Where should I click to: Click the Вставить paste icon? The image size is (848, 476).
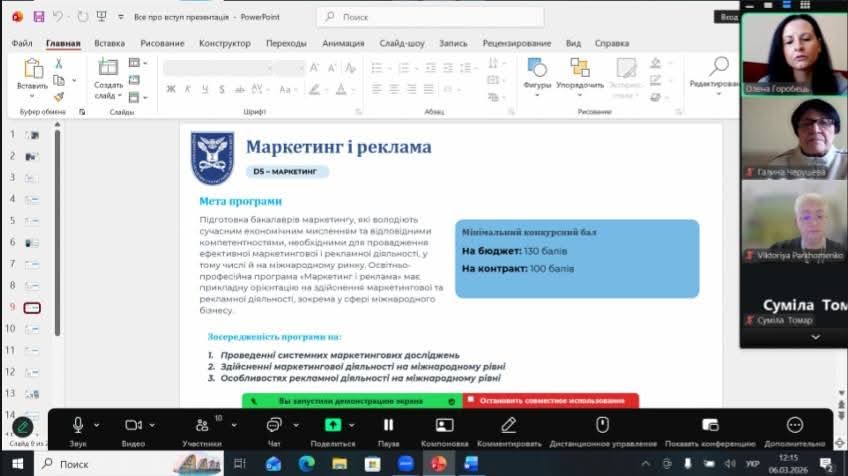33,69
